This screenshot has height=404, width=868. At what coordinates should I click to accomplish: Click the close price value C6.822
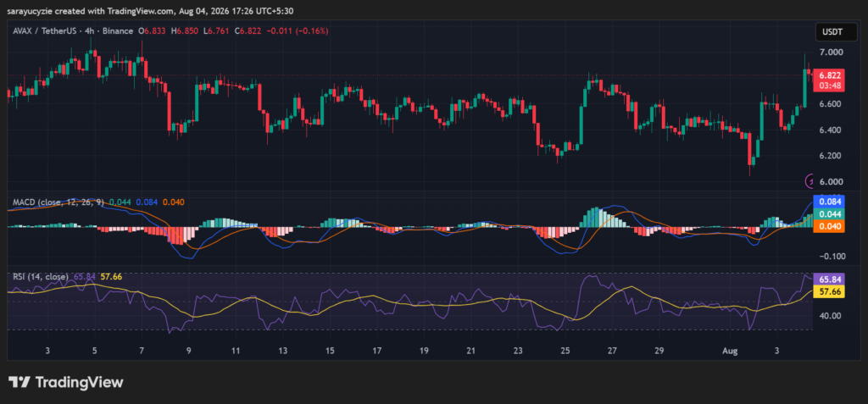tap(248, 31)
